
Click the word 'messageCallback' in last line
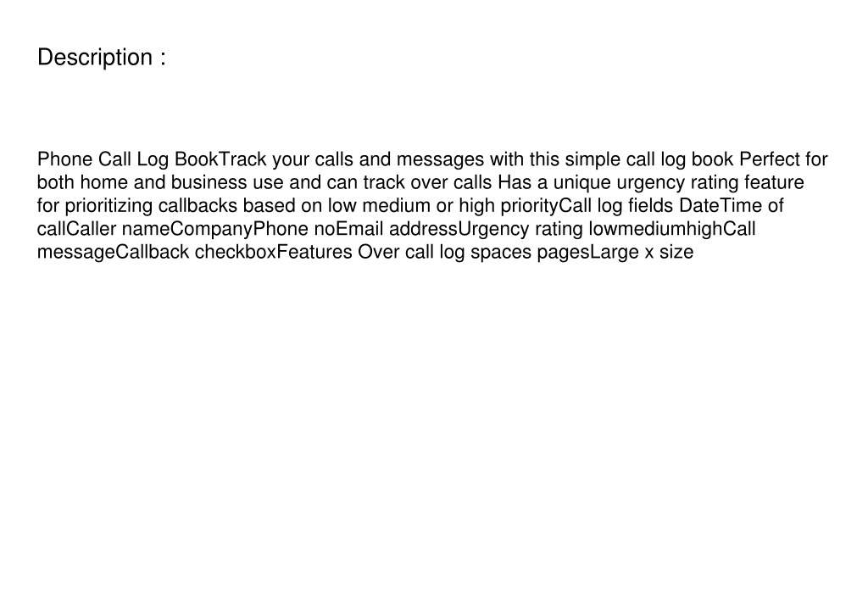[113, 253]
